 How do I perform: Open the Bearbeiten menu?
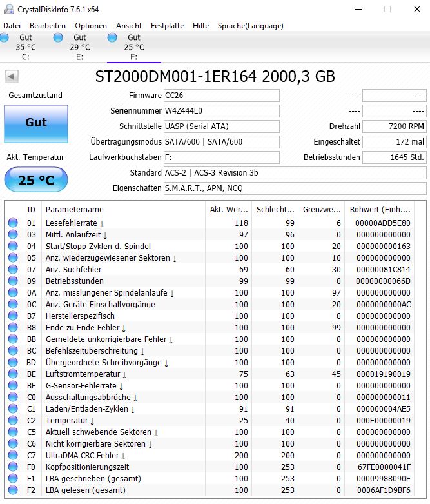(x=48, y=26)
